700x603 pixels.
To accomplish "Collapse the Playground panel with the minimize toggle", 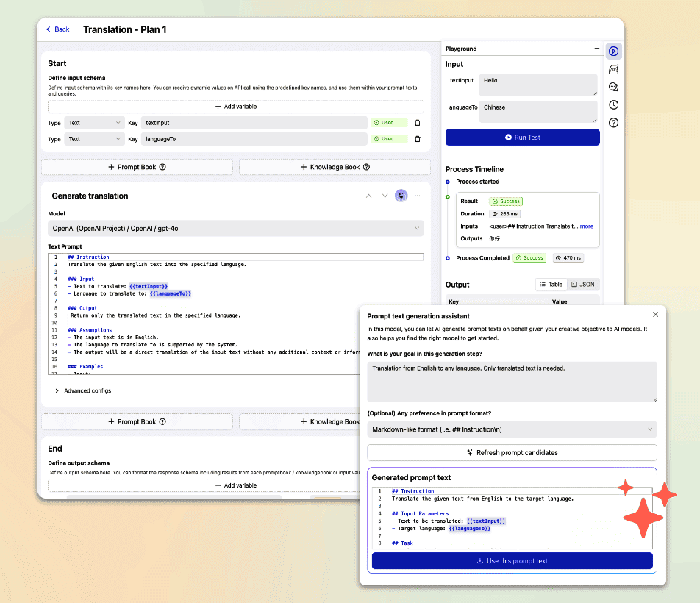I will [x=597, y=48].
